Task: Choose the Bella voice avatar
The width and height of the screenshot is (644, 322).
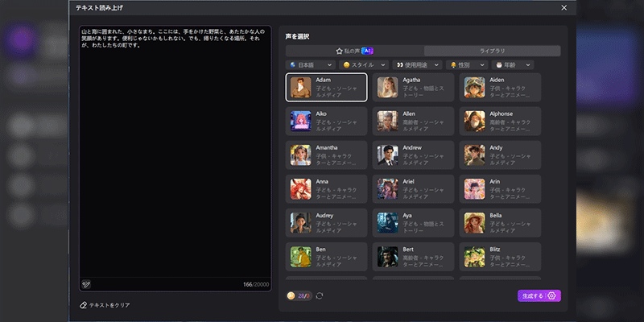Action: pyautogui.click(x=474, y=223)
